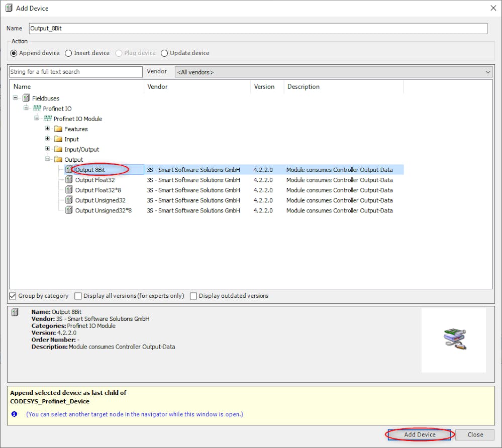
Task: Click the full text search field
Action: [x=76, y=72]
